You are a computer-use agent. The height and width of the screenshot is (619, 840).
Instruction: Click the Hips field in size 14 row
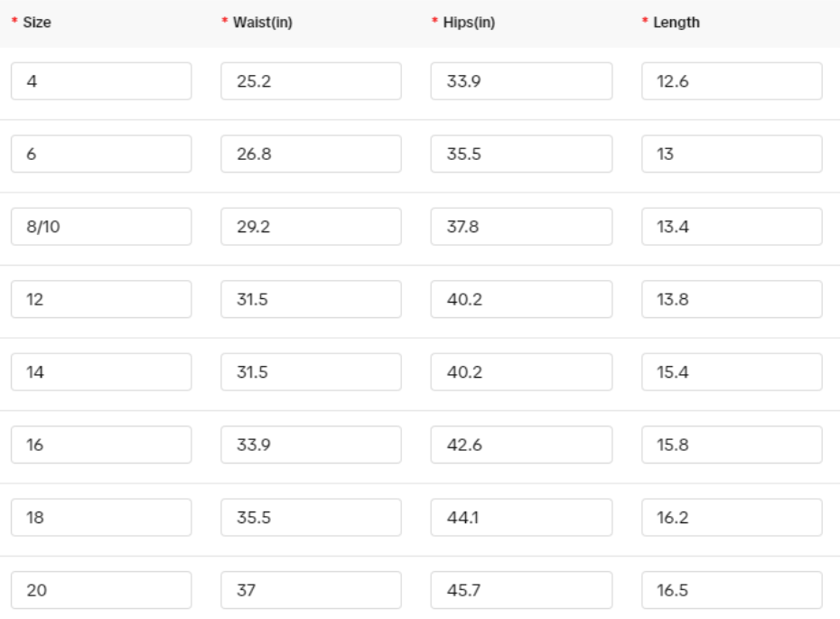point(521,371)
